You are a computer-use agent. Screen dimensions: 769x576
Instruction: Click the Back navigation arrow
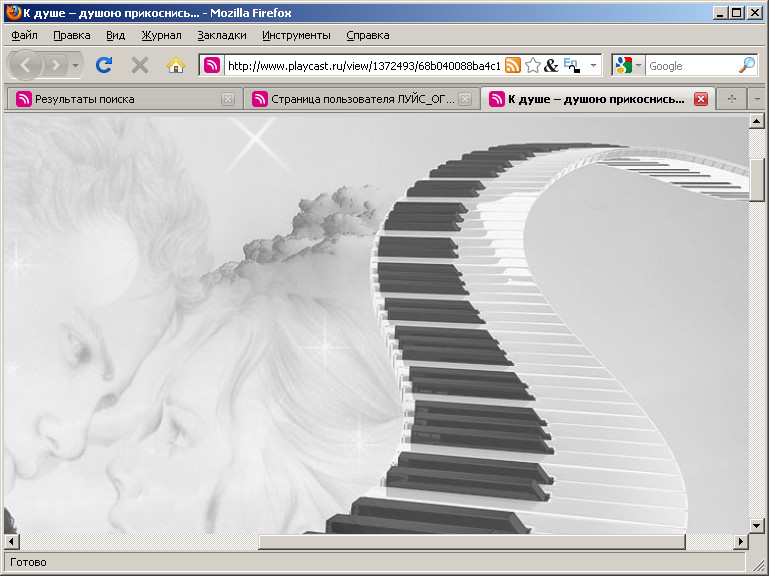(x=25, y=65)
